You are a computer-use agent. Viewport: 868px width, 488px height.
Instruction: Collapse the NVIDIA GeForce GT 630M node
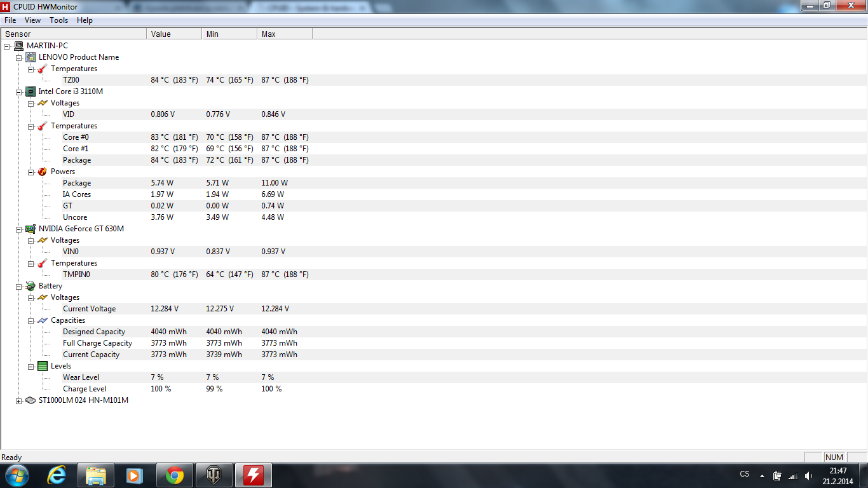[19, 229]
